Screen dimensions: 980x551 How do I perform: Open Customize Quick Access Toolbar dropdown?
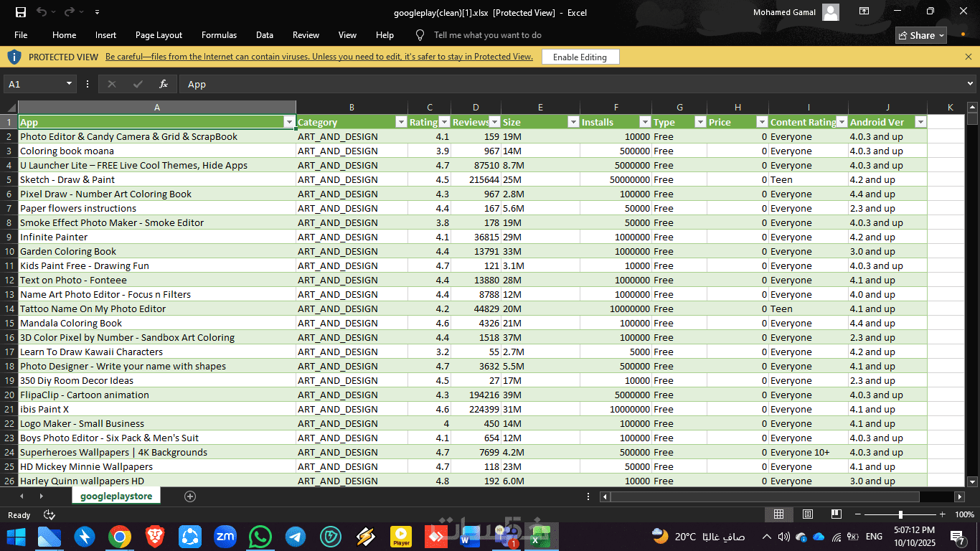pos(97,12)
